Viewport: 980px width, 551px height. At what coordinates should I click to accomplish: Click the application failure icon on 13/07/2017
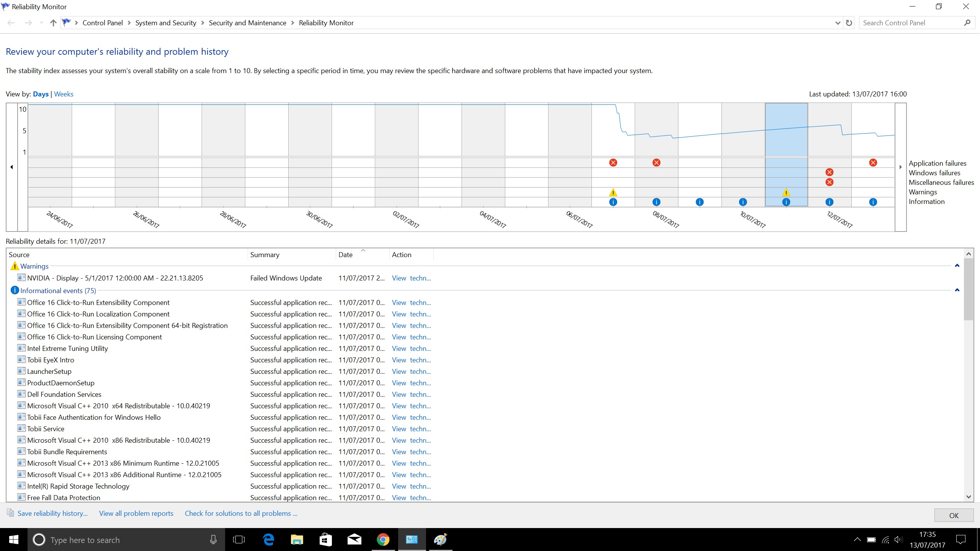[873, 163]
